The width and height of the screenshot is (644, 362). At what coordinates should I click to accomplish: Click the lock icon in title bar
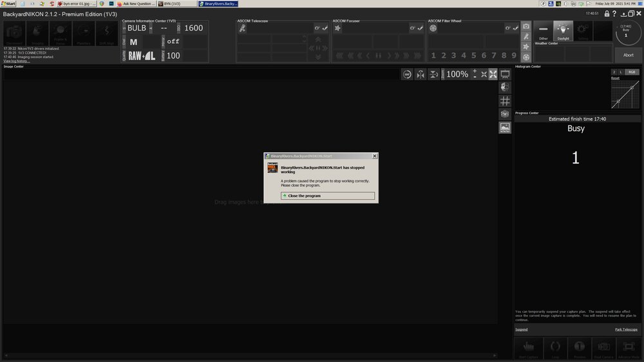tap(607, 14)
